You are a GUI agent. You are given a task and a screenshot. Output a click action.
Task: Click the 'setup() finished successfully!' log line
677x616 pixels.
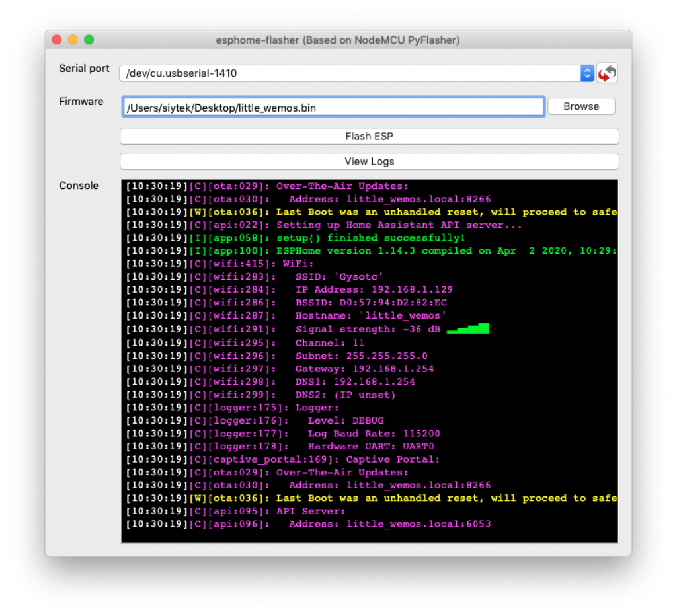coord(296,238)
